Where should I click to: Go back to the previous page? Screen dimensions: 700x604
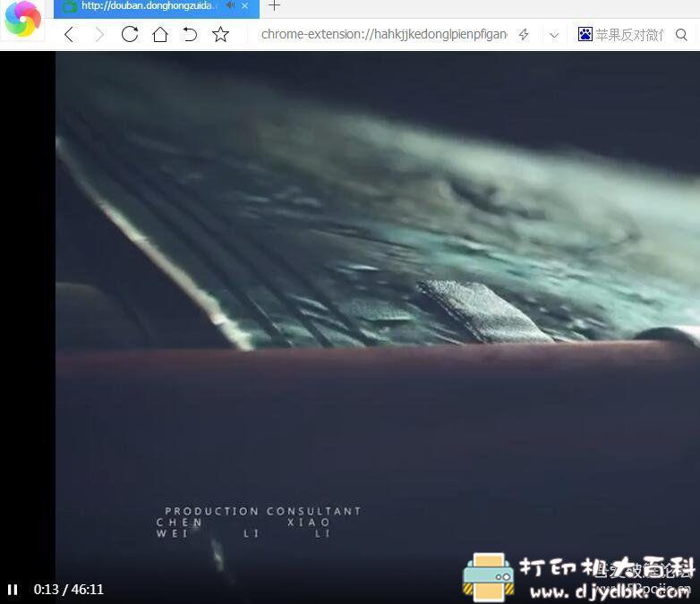(69, 34)
